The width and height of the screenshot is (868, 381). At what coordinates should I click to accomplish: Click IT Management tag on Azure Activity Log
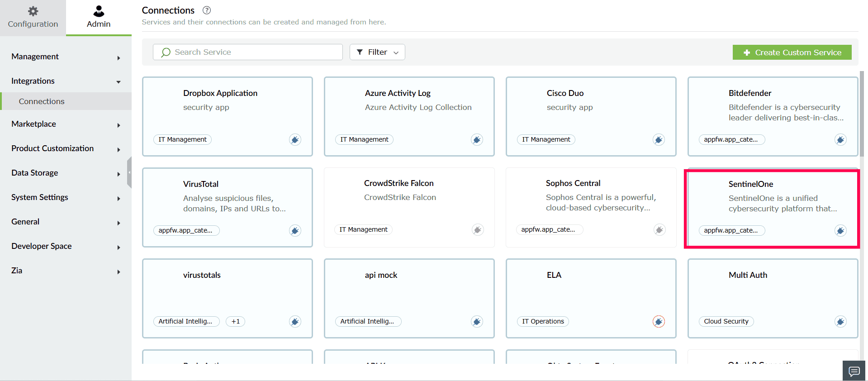(x=364, y=140)
